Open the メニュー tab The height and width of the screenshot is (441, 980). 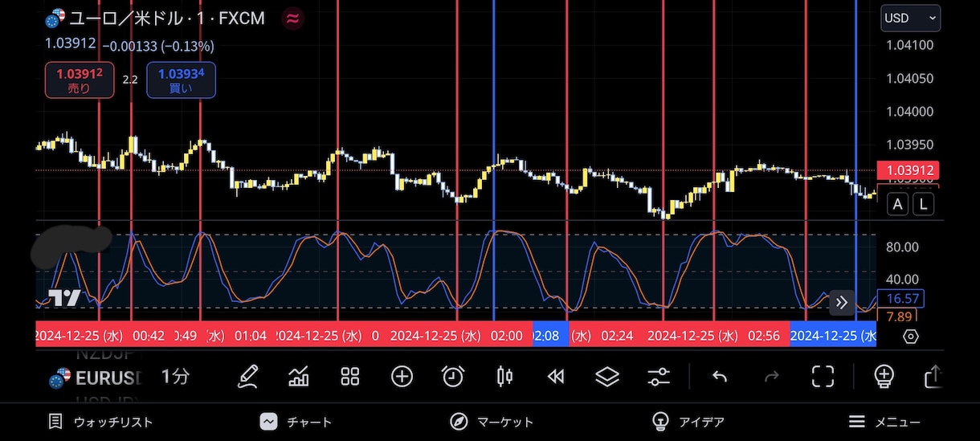[x=885, y=422]
